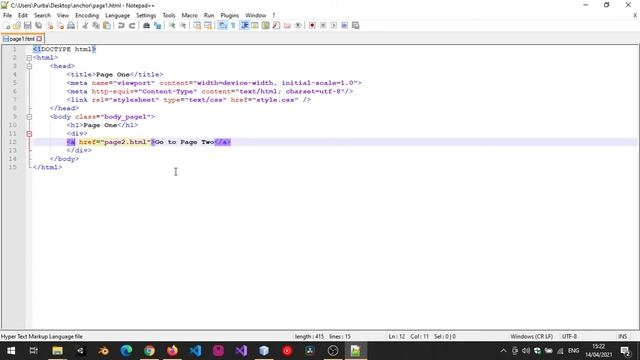Open Firefox from the taskbar
The height and width of the screenshot is (360, 640).
tap(172, 351)
